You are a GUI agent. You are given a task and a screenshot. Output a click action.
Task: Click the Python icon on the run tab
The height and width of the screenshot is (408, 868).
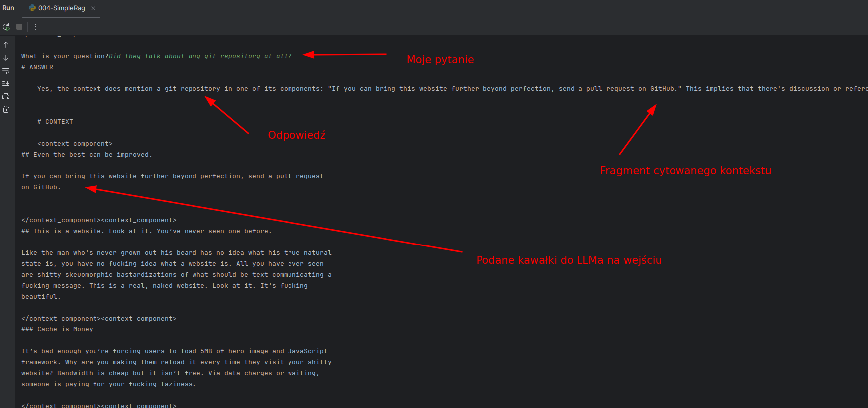(x=32, y=8)
